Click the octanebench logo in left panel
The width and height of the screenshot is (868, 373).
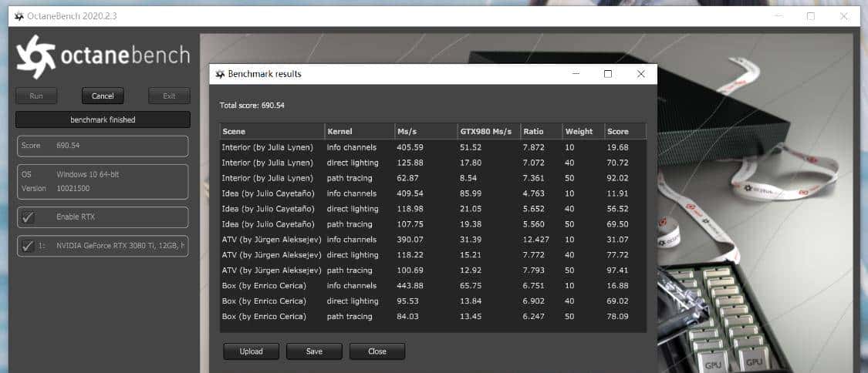tap(103, 57)
